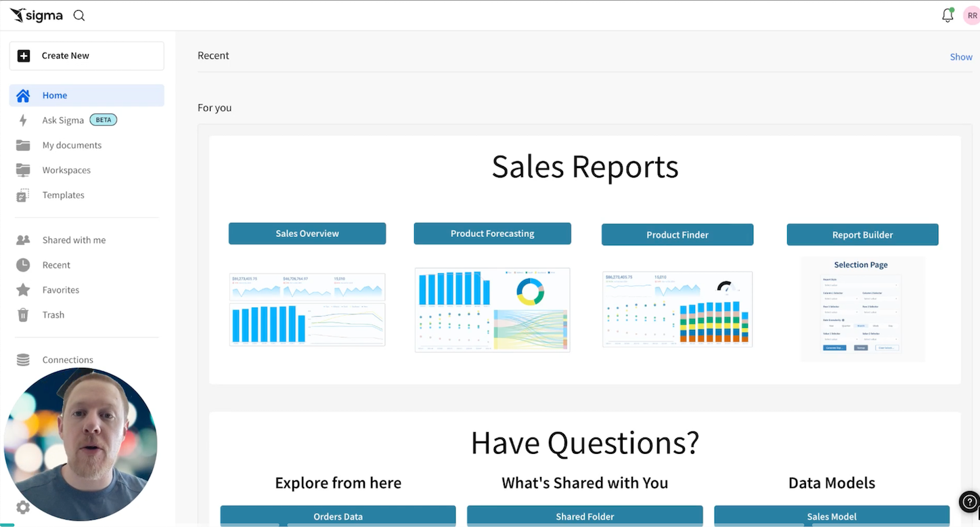Click the Shared with me people icon
This screenshot has height=527, width=980.
tap(23, 240)
